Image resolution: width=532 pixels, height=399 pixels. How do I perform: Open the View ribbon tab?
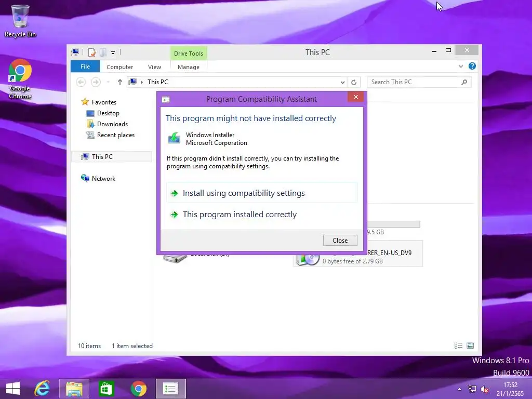point(154,67)
